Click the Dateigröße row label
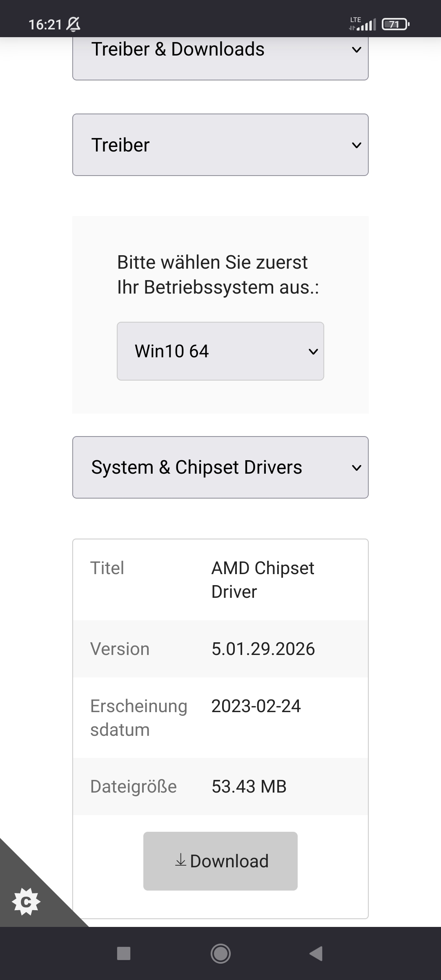This screenshot has width=441, height=980. [134, 786]
